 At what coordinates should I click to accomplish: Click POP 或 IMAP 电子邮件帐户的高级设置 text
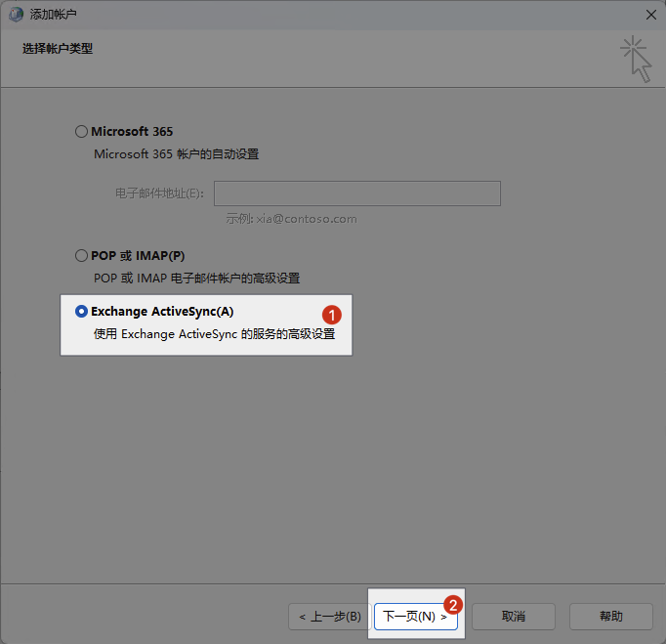(196, 279)
